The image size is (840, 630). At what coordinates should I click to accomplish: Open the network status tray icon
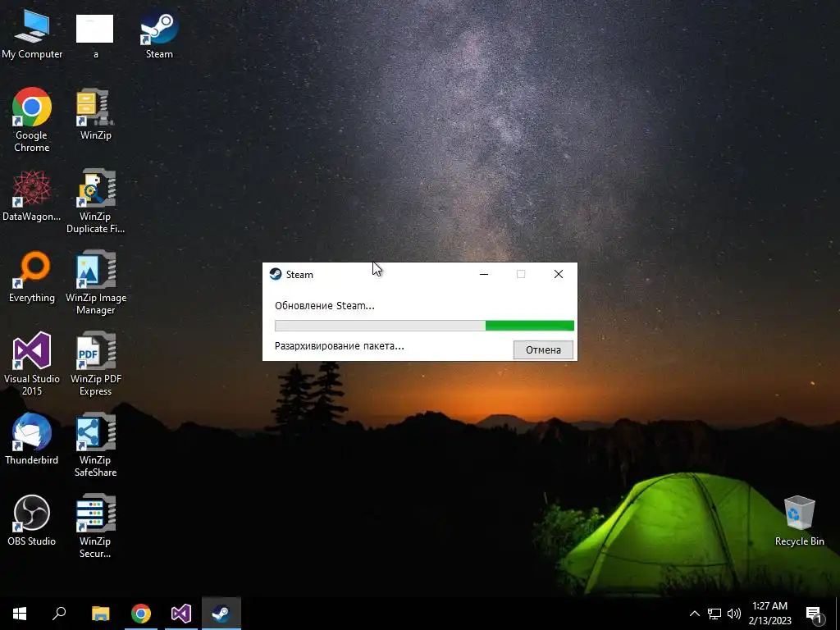(x=714, y=614)
